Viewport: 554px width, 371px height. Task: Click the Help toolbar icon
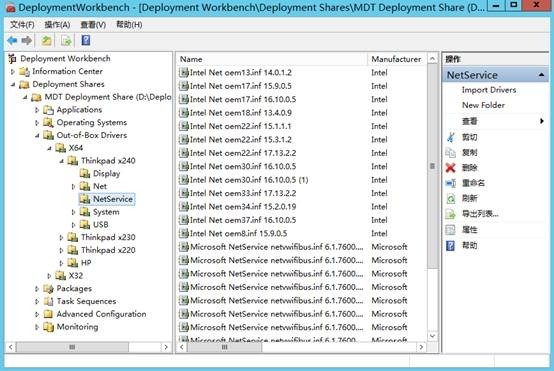pyautogui.click(x=86, y=41)
